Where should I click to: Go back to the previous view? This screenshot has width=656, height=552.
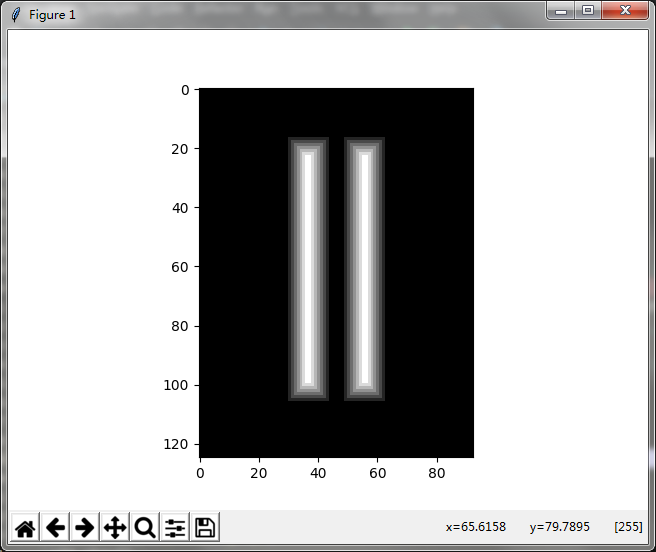(55, 527)
